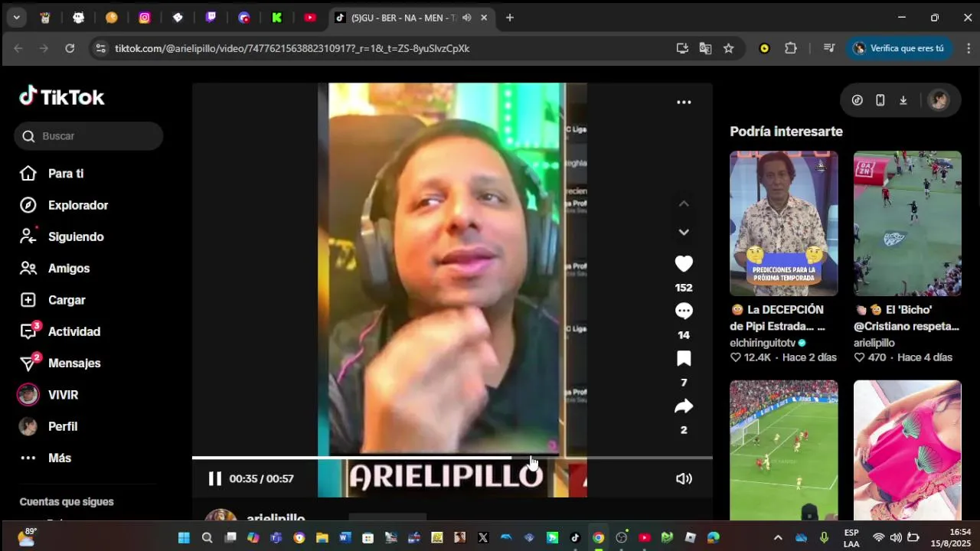This screenshot has height=551, width=980.
Task: Open File Explorer from the taskbar
Action: [322, 538]
